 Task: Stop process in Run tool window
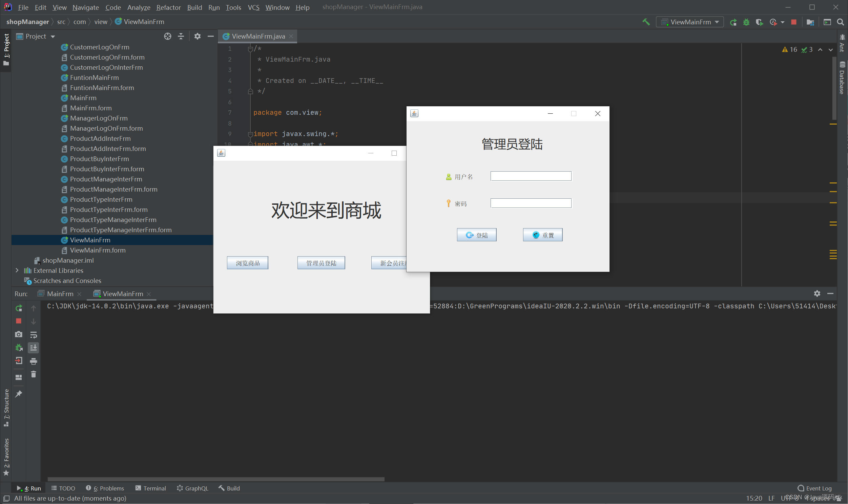pyautogui.click(x=19, y=321)
